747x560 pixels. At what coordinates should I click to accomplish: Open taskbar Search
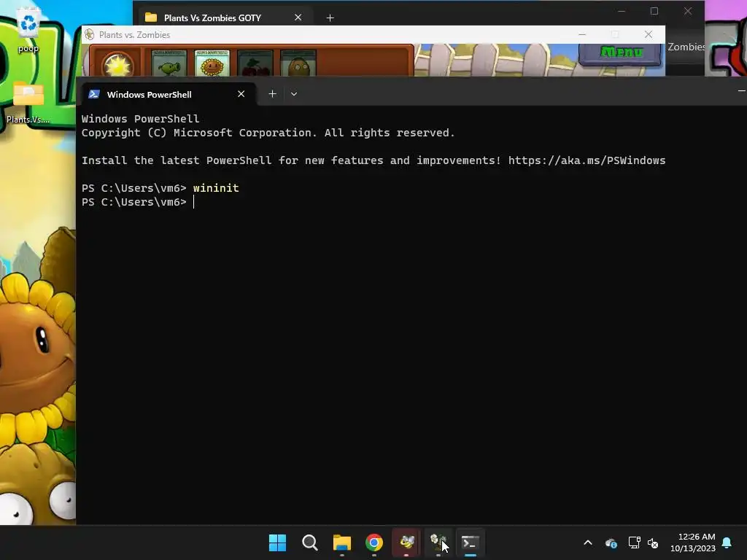[x=309, y=542]
